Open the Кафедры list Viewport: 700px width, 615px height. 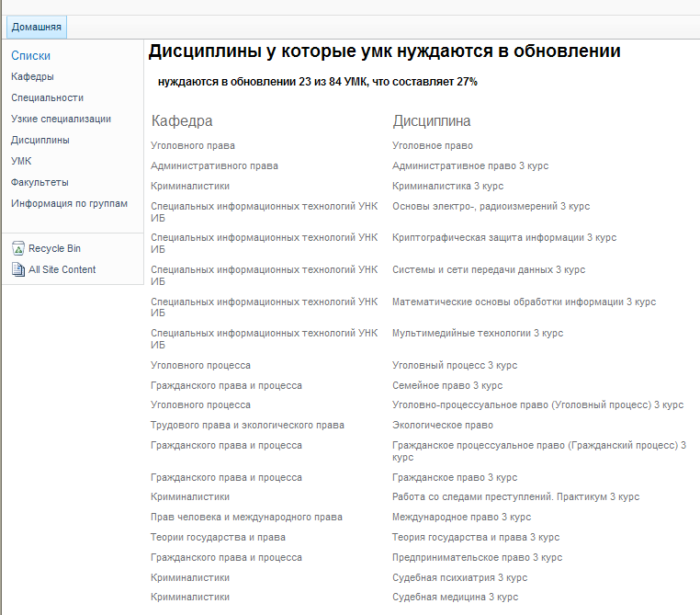(32, 77)
